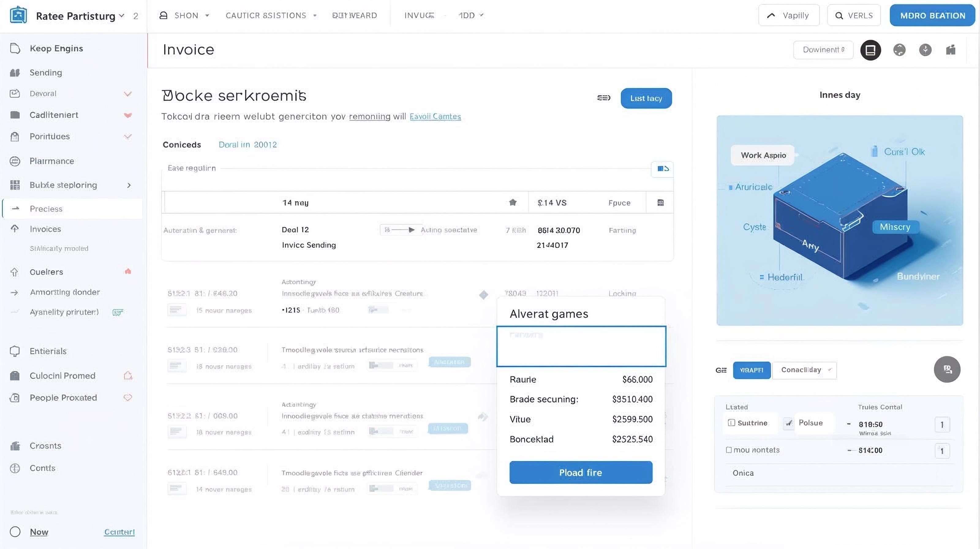Open the Conacliiday dropdown
Image resolution: width=980 pixels, height=549 pixels.
point(804,370)
